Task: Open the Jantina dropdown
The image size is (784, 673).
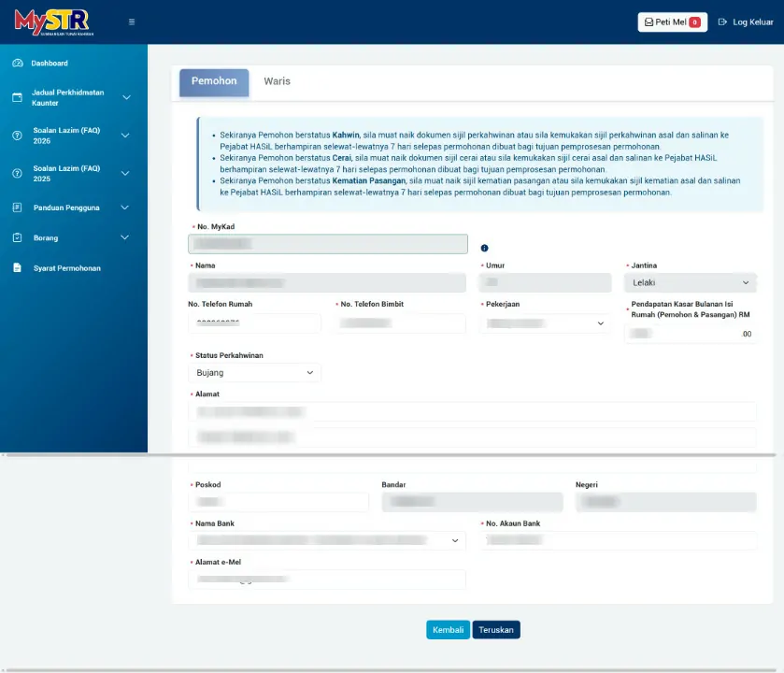Action: click(690, 282)
